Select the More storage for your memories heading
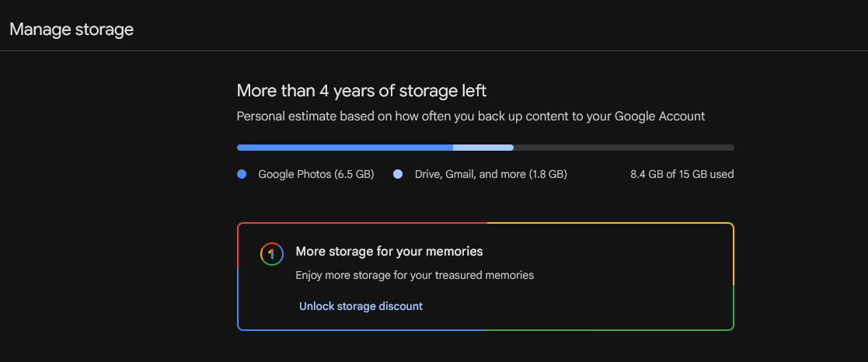This screenshot has width=868, height=362. pos(389,252)
